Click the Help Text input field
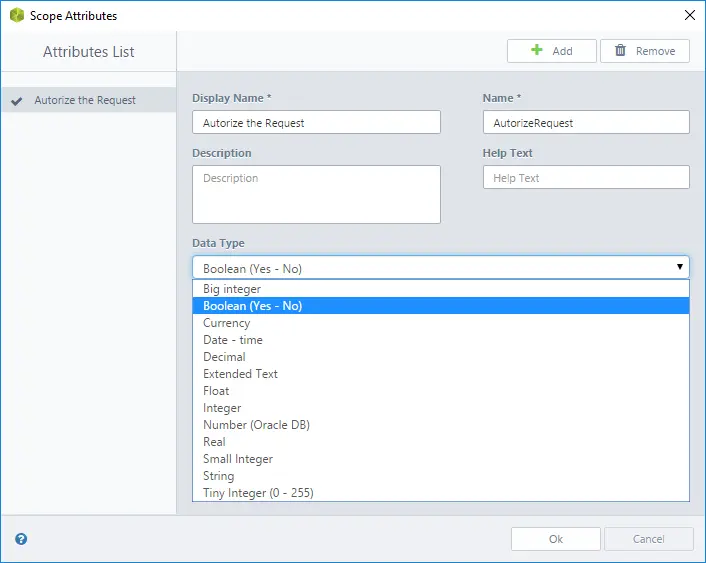This screenshot has width=706, height=563. point(586,177)
